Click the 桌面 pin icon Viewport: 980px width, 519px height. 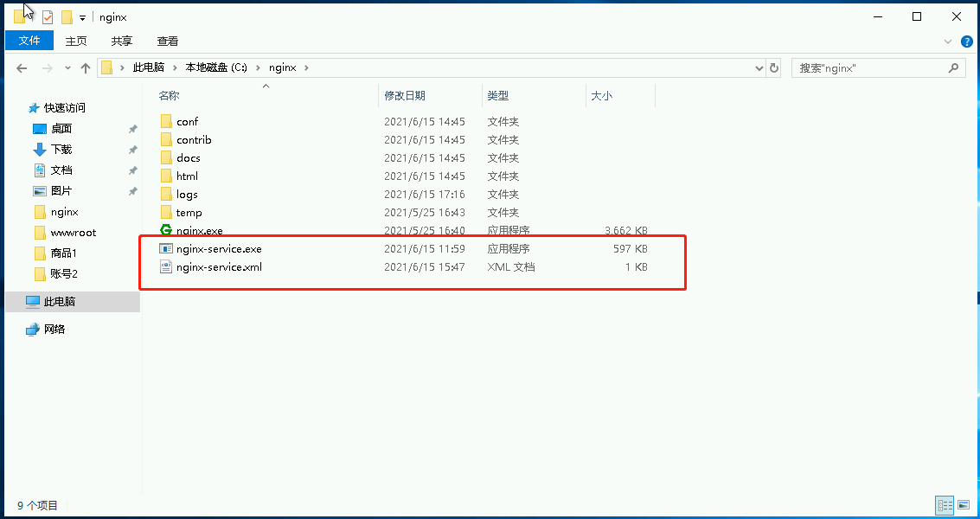(132, 129)
